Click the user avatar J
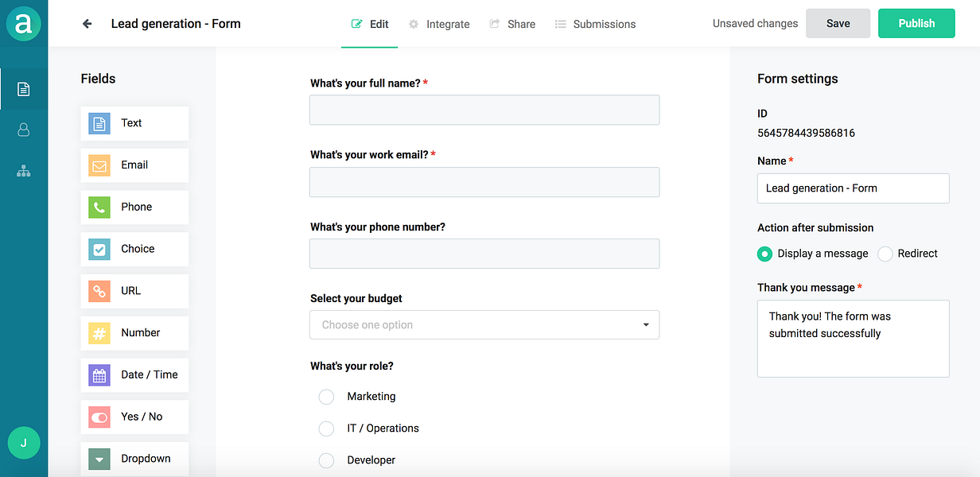Image resolution: width=980 pixels, height=477 pixels. pyautogui.click(x=24, y=443)
